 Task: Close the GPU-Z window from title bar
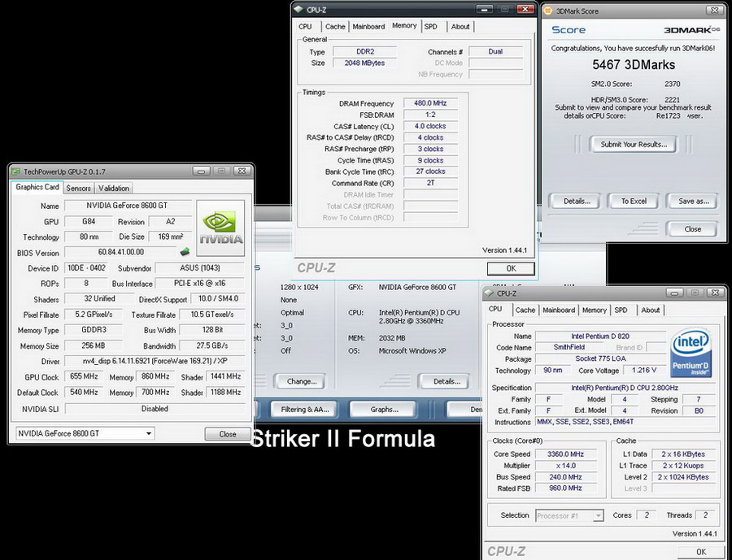coord(242,171)
